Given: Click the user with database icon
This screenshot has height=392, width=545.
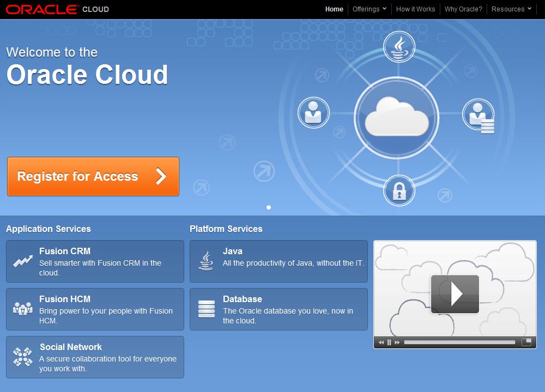Looking at the screenshot, I should point(479,115).
